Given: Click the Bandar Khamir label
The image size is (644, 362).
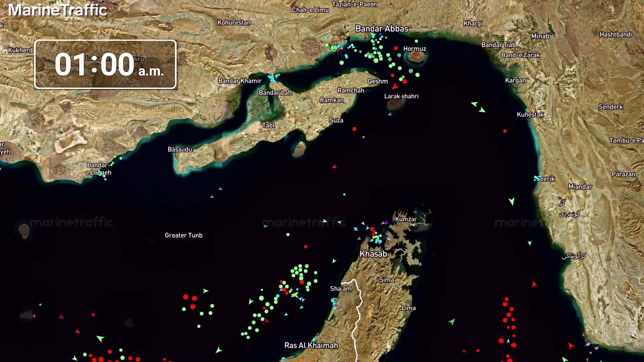Looking at the screenshot, I should tap(240, 81).
